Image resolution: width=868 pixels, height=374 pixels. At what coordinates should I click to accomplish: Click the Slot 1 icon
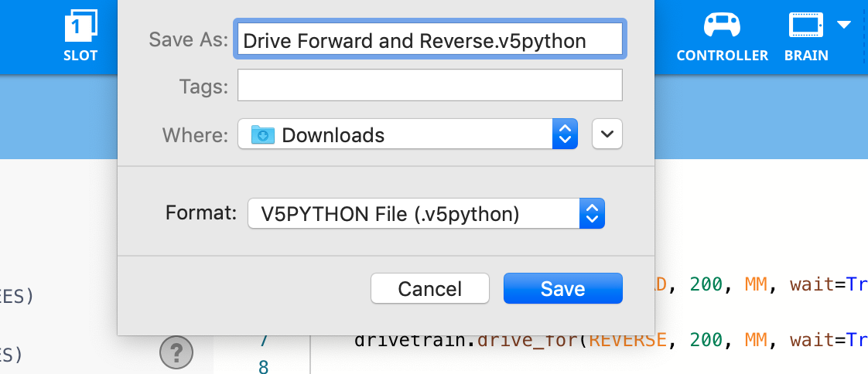(x=80, y=27)
